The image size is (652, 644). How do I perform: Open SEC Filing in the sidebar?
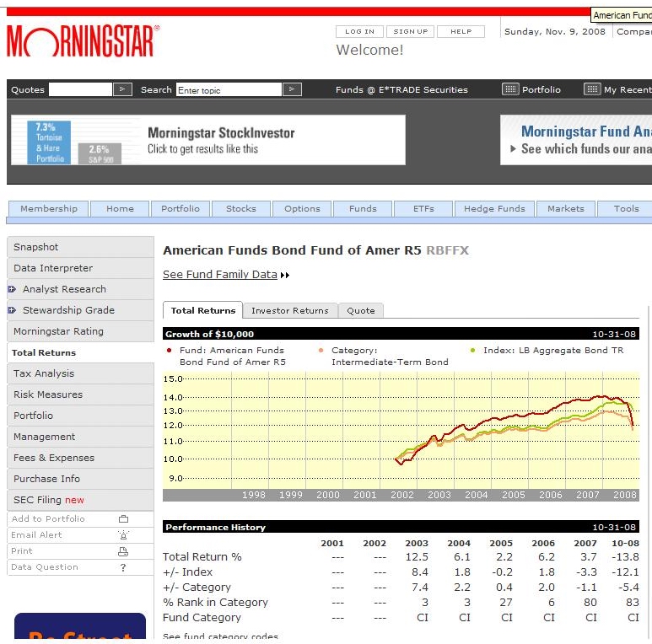click(x=81, y=500)
